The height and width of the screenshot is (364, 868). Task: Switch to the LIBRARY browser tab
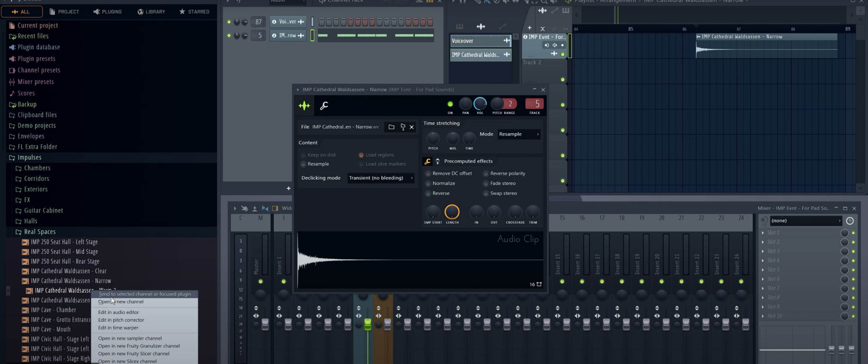pos(152,12)
